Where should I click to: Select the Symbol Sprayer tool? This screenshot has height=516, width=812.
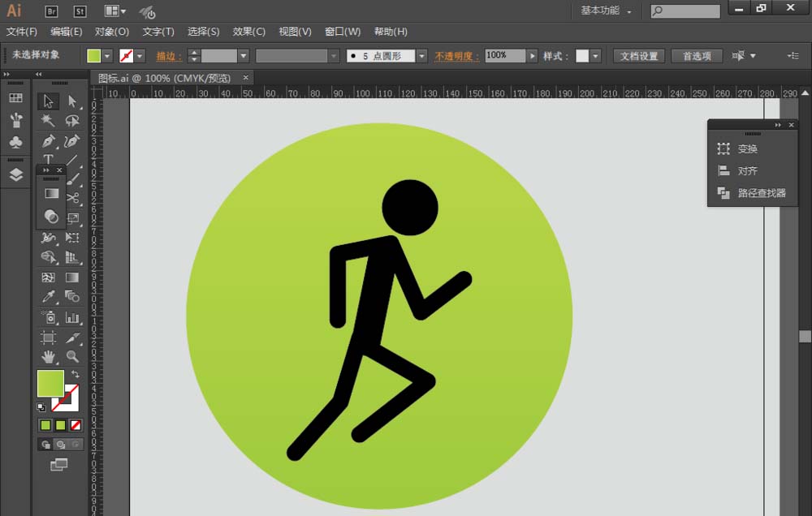[48, 316]
